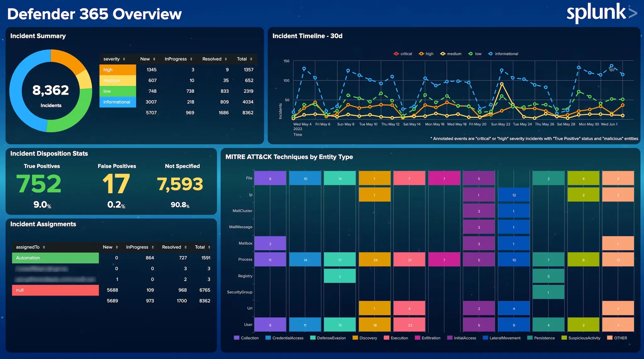The height and width of the screenshot is (359, 644).
Task: Click InitialAccess legend color swatch
Action: [x=450, y=338]
